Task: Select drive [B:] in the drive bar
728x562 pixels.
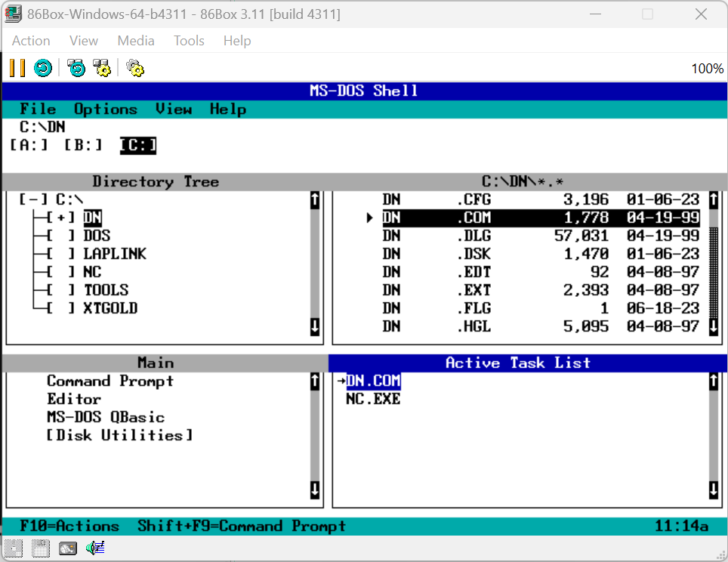Action: 83,145
